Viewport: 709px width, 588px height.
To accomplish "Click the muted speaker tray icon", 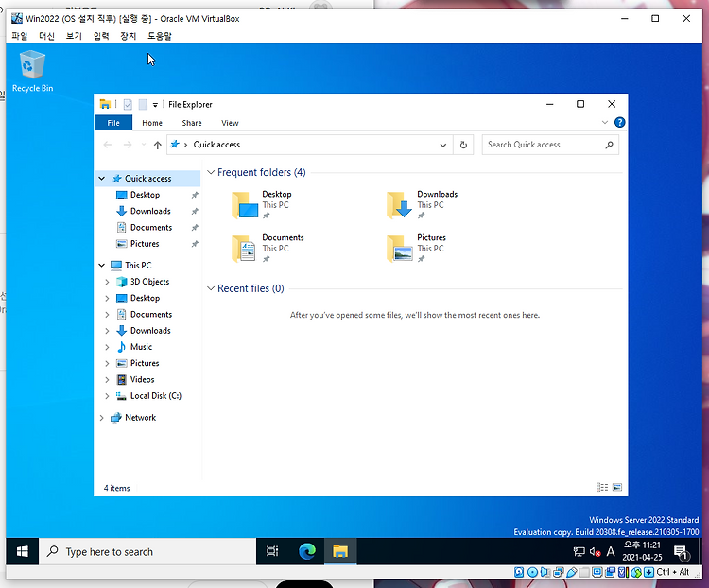I will [x=595, y=551].
